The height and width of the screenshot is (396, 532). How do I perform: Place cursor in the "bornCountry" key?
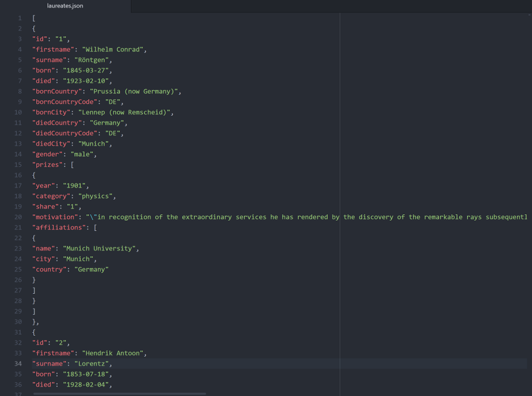tap(55, 91)
